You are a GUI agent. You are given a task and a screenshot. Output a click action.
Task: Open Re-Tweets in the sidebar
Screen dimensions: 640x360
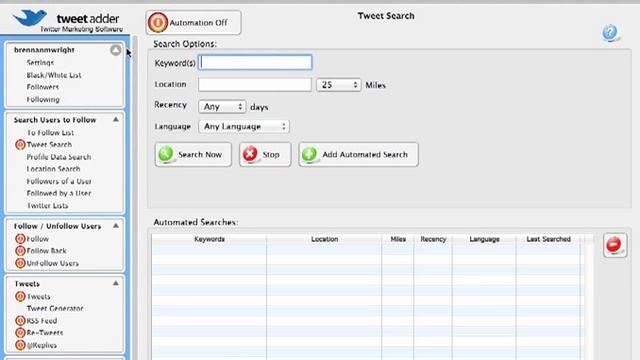pos(44,332)
